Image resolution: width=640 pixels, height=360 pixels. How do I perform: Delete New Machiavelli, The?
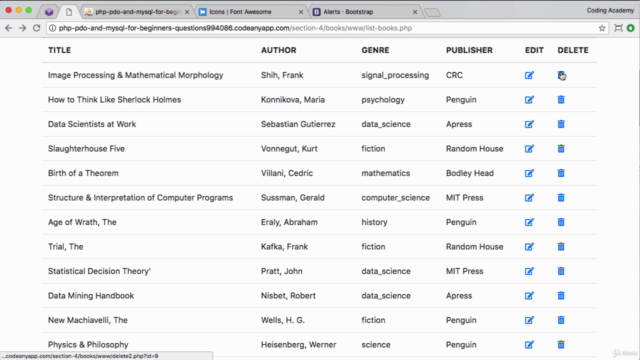point(561,320)
